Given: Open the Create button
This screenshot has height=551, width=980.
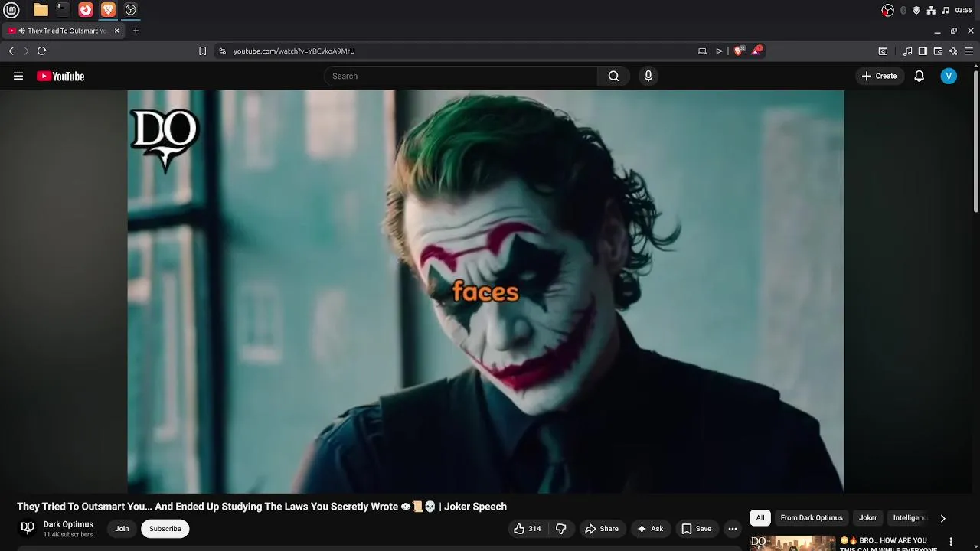Looking at the screenshot, I should [x=879, y=76].
